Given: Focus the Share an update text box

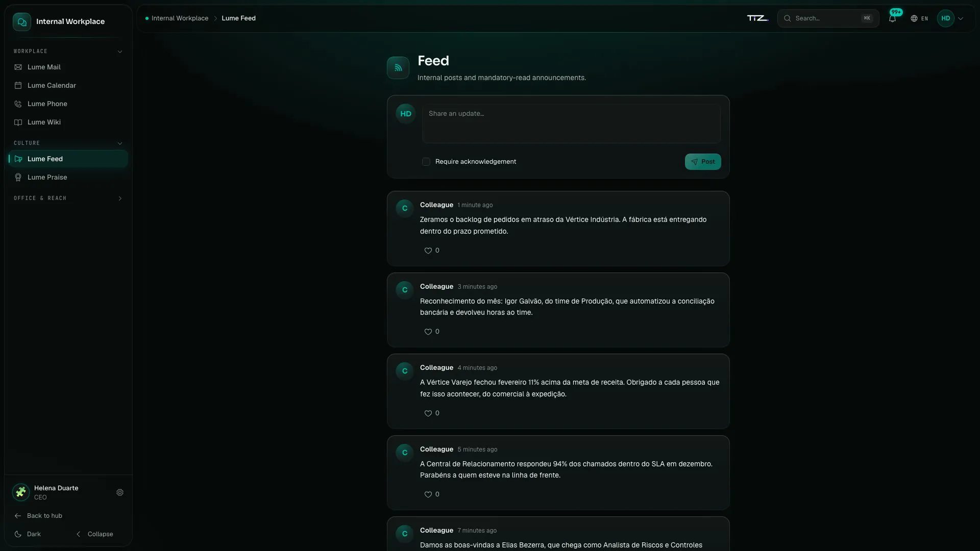Looking at the screenshot, I should (571, 123).
